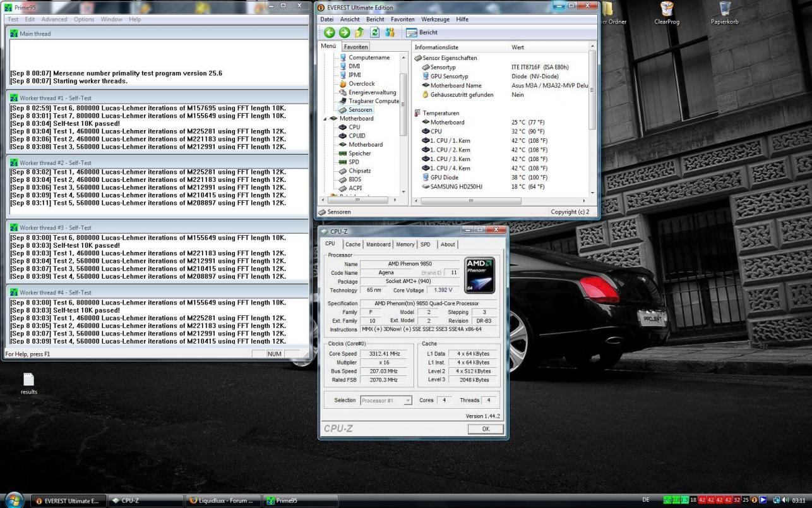Collapse the Motherboard node in EVEREST tree
This screenshot has width=812, height=508.
pyautogui.click(x=326, y=119)
